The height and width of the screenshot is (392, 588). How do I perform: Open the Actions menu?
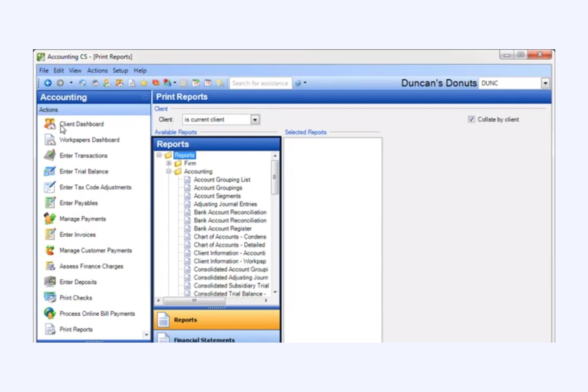[97, 70]
